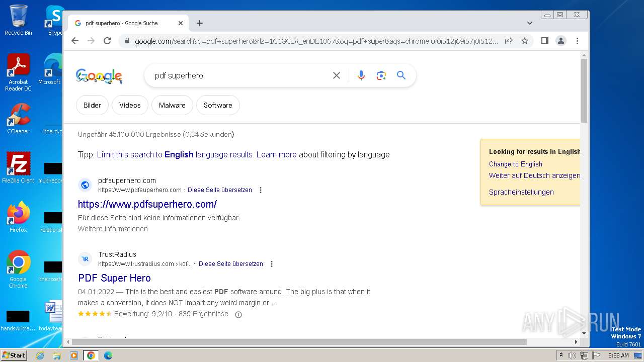The image size is (644, 362).
Task: Click the 8:58 AM taskbar clock
Action: 618,355
